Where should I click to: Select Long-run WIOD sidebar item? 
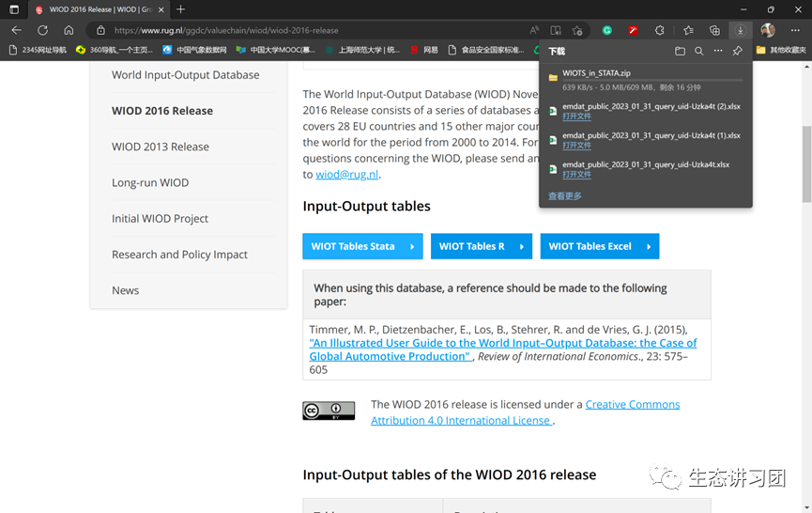(150, 183)
